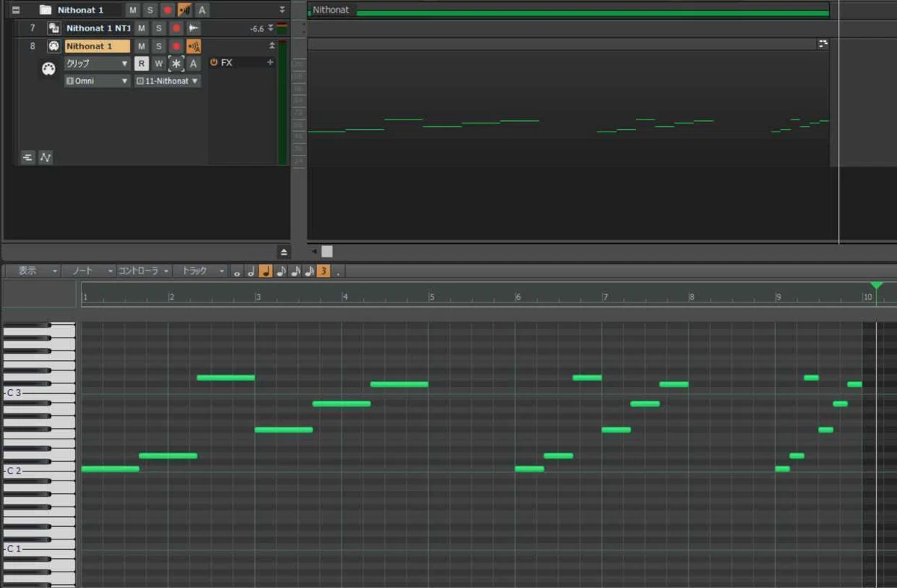Viewport: 897px width, 588px height.
Task: Select highlighted track name Nithonat 1 on track 8
Action: click(x=97, y=46)
